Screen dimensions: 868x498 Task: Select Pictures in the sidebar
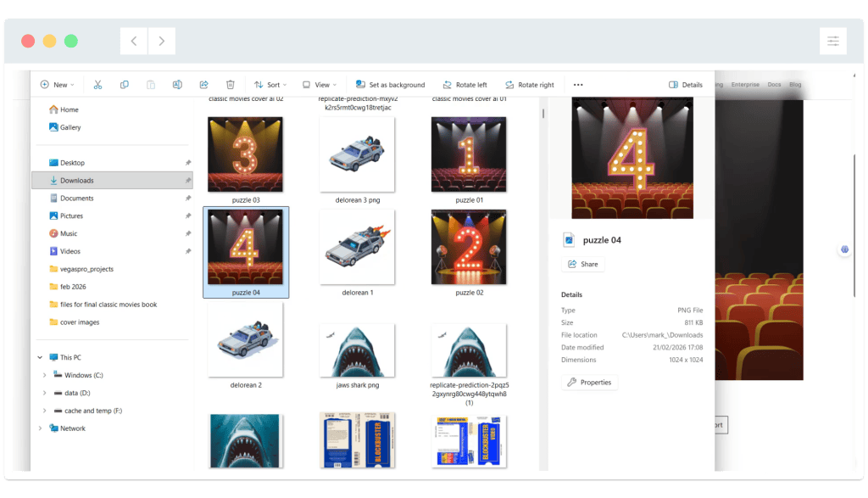click(x=66, y=216)
